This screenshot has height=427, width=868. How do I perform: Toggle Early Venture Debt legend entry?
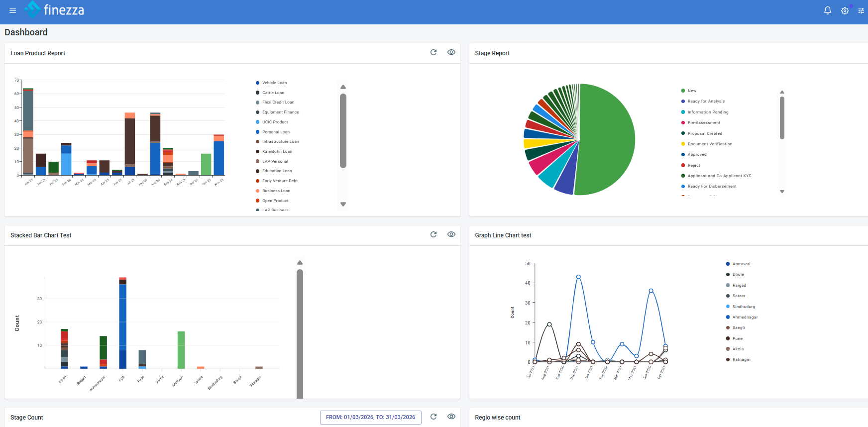click(277, 181)
